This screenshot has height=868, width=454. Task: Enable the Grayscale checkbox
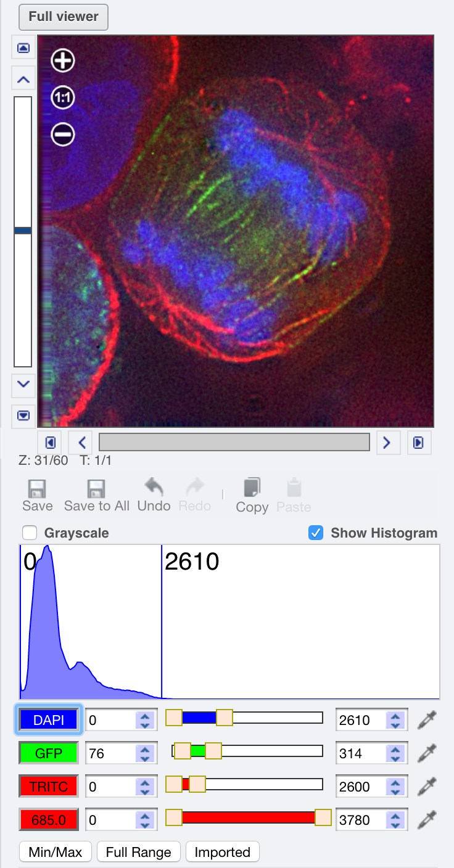[29, 533]
